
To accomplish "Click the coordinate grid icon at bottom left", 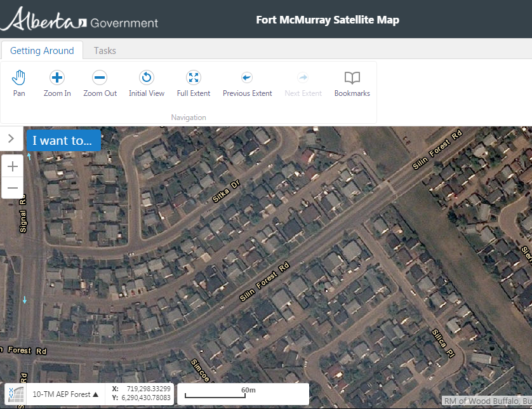I will pyautogui.click(x=16, y=394).
